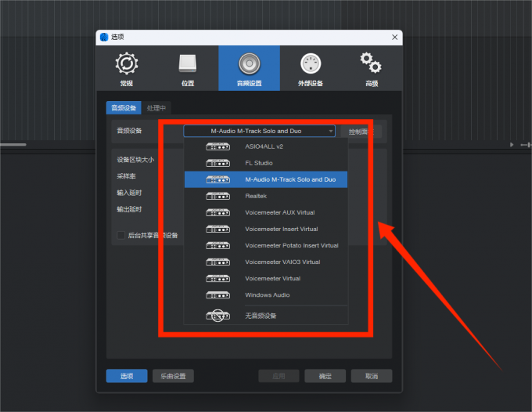Choose Realtek from device list
532x412 pixels.
(266, 196)
